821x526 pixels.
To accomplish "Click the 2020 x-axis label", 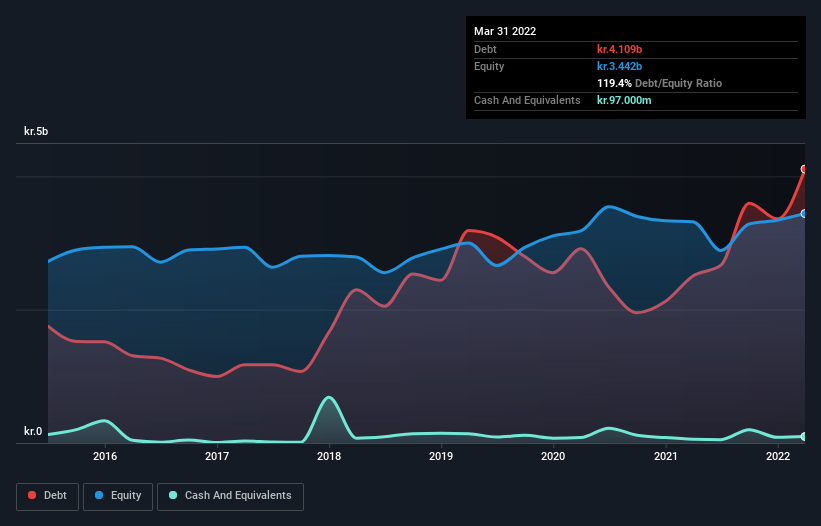I will (x=553, y=456).
